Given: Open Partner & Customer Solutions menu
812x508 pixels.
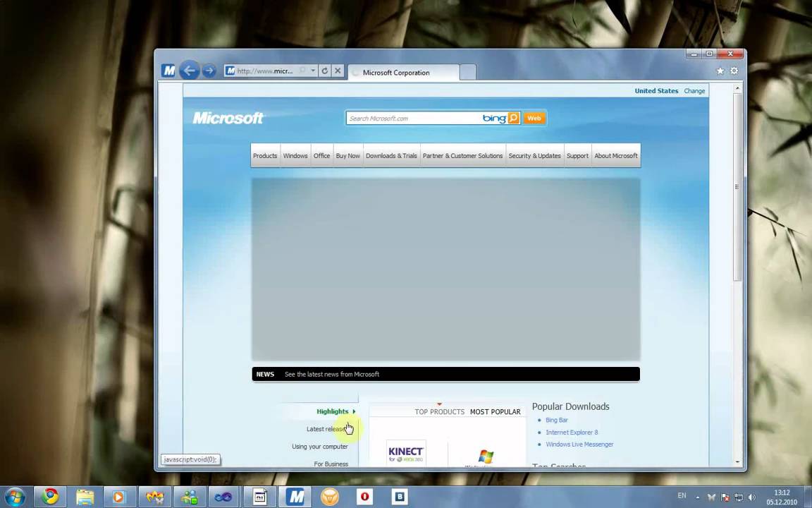Looking at the screenshot, I should [462, 155].
